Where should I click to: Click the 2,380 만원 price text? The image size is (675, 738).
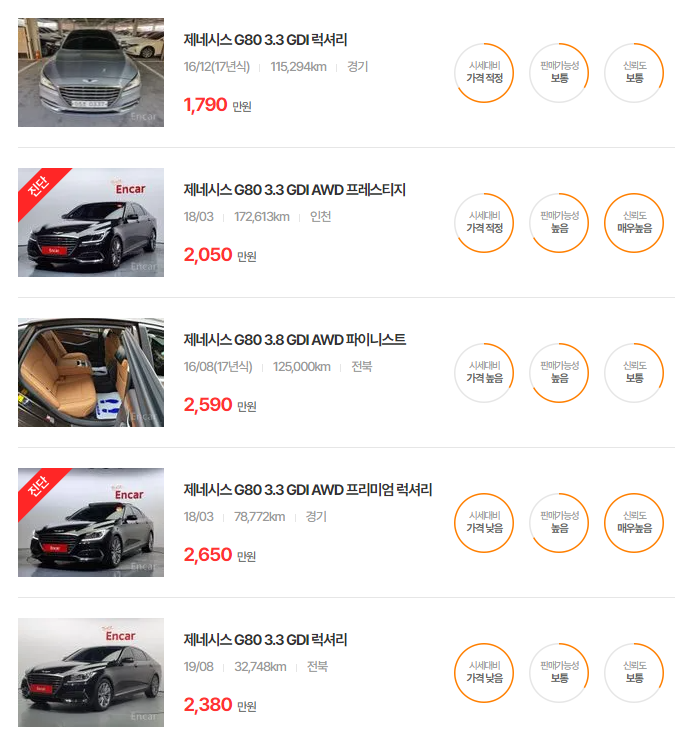pos(220,705)
